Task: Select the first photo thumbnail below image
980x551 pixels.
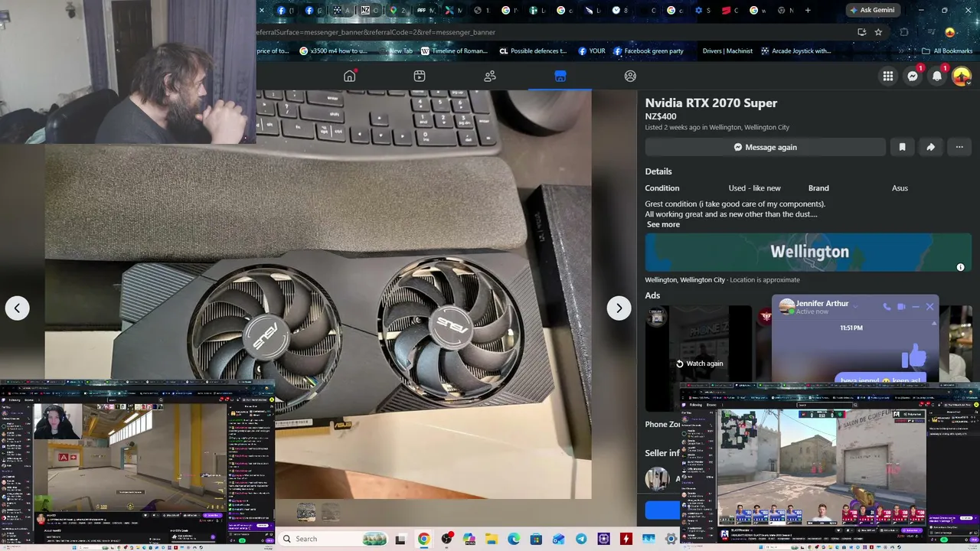Action: pyautogui.click(x=306, y=512)
